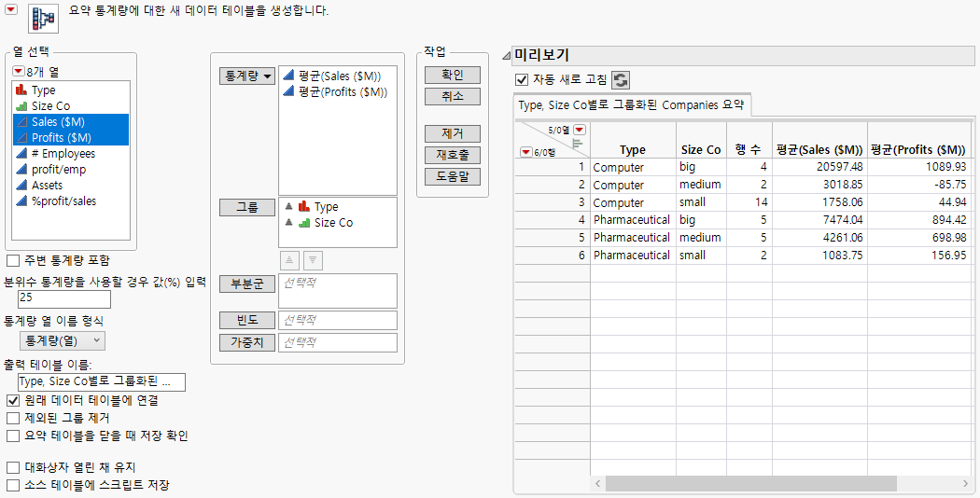Click cell value 1083.75
Image resolution: width=980 pixels, height=498 pixels.
[819, 256]
